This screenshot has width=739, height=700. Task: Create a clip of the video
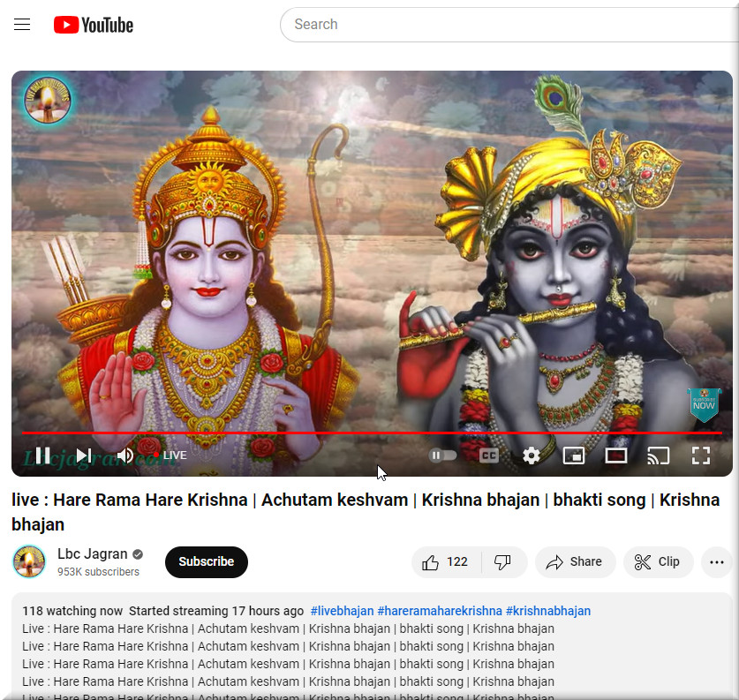658,562
